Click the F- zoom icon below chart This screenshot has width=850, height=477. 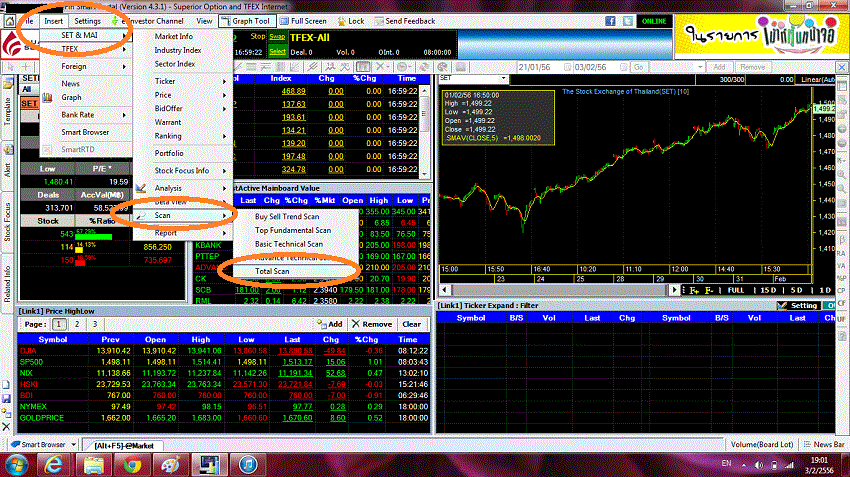click(709, 291)
